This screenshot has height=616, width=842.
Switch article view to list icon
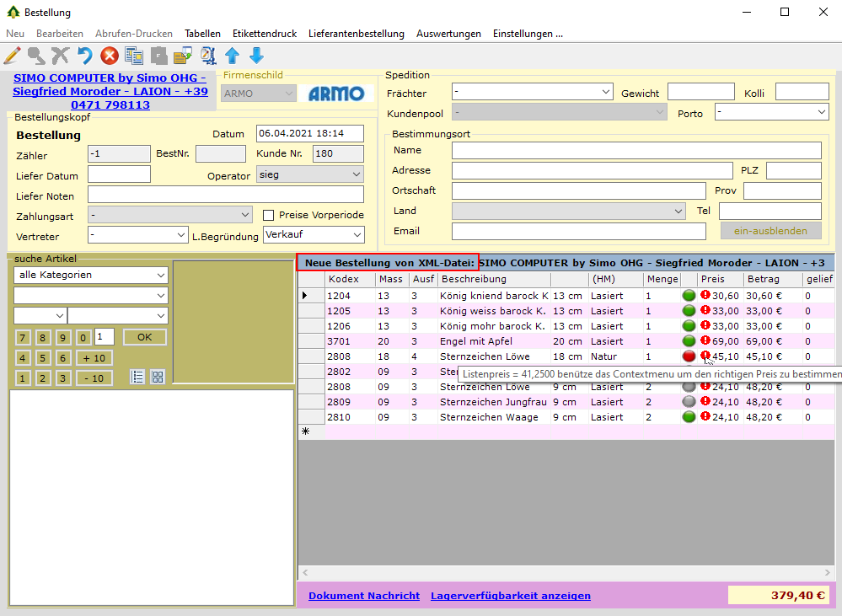[138, 378]
